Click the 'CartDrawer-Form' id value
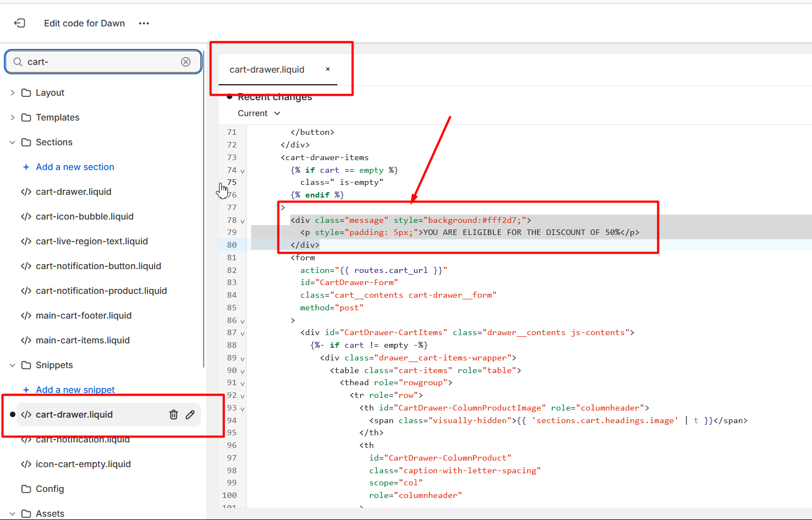The width and height of the screenshot is (812, 520). 357,282
